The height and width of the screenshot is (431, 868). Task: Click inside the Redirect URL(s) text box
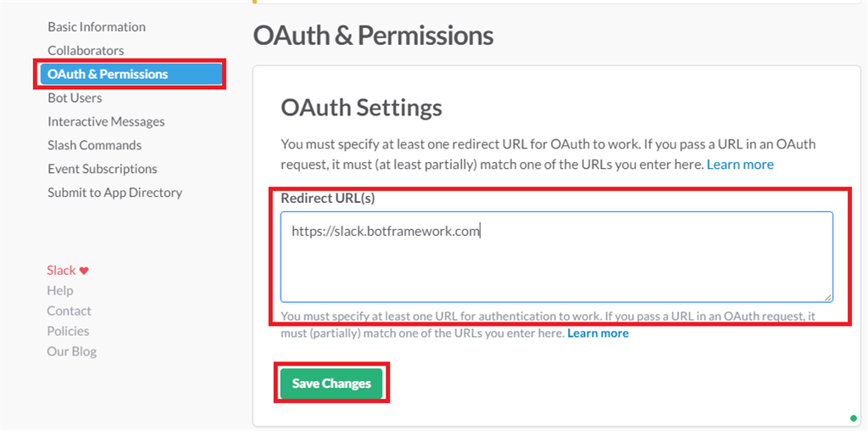[x=556, y=256]
